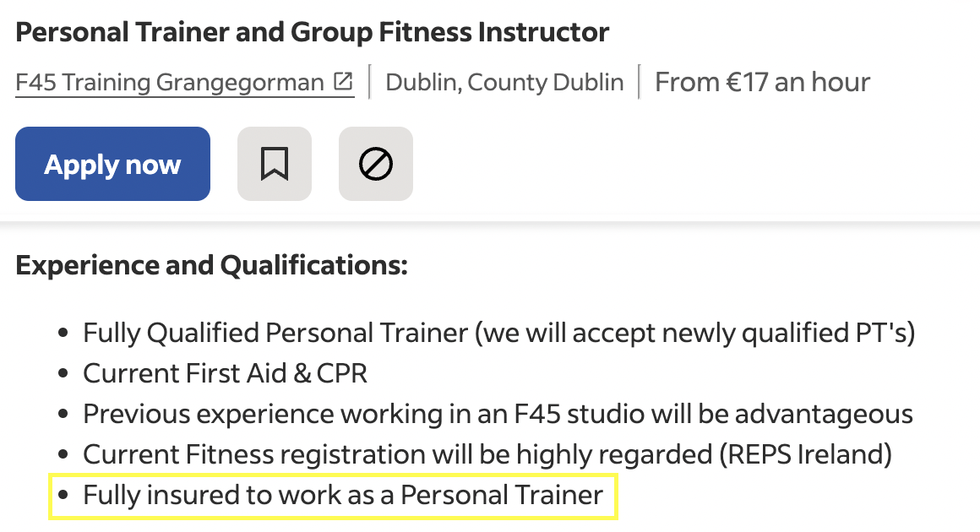Click the bookmark icon beside Apply now

point(274,164)
